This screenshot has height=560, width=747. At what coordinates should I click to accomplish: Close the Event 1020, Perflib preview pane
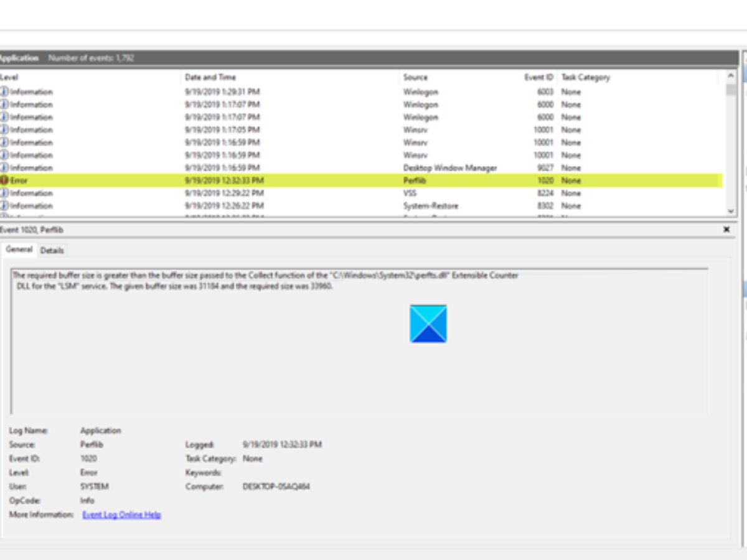[726, 230]
